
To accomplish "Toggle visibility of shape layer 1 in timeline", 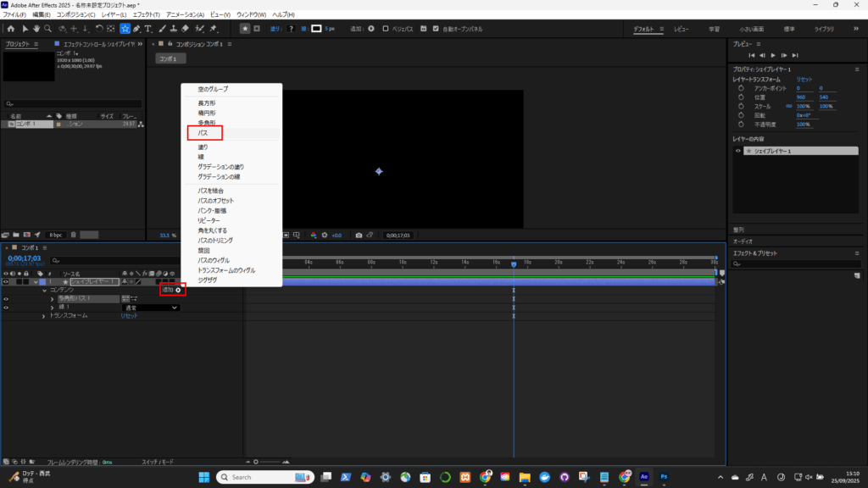I will coord(6,281).
